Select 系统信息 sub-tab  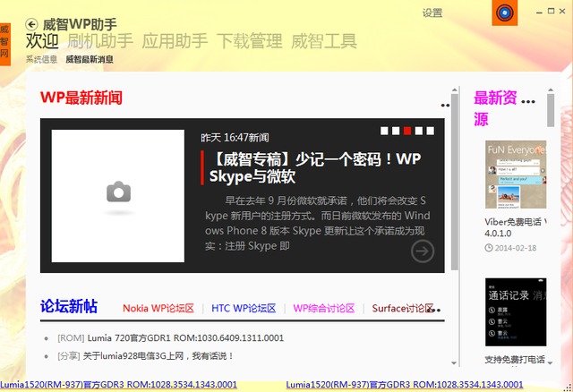(41, 59)
